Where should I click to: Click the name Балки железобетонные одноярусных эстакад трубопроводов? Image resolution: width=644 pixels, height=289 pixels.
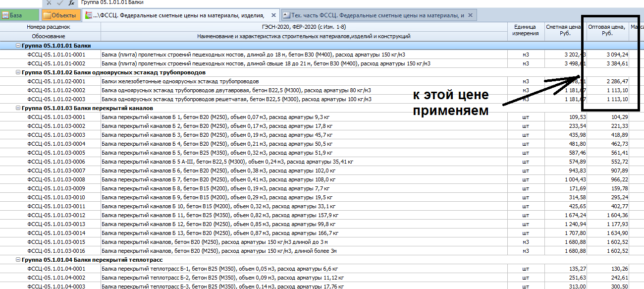(x=180, y=81)
